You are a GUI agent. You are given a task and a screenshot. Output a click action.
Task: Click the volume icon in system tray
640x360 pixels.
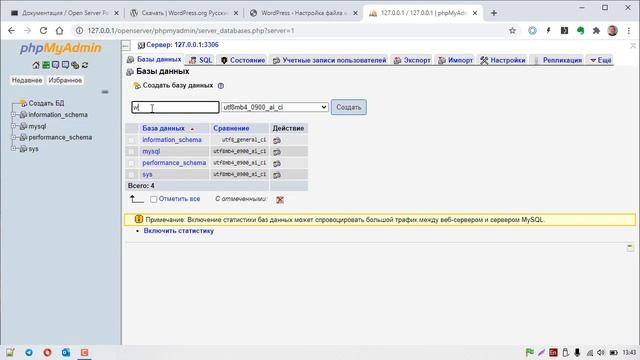click(600, 352)
